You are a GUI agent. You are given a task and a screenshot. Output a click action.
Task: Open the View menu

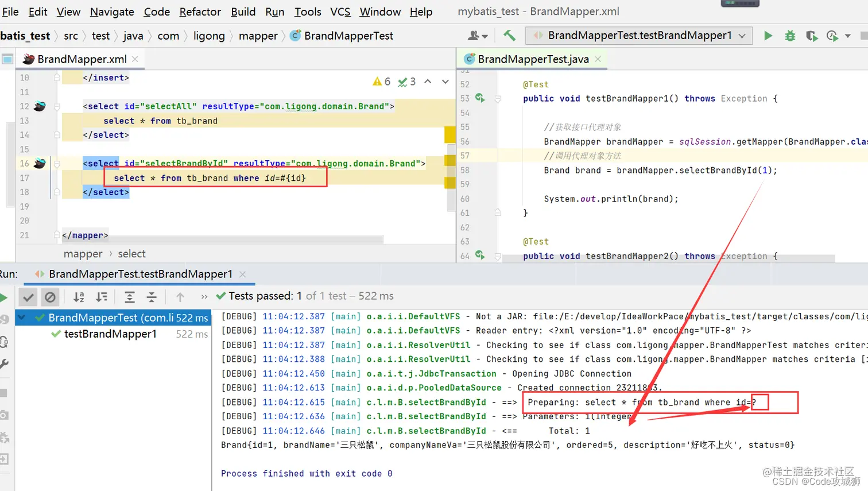68,11
